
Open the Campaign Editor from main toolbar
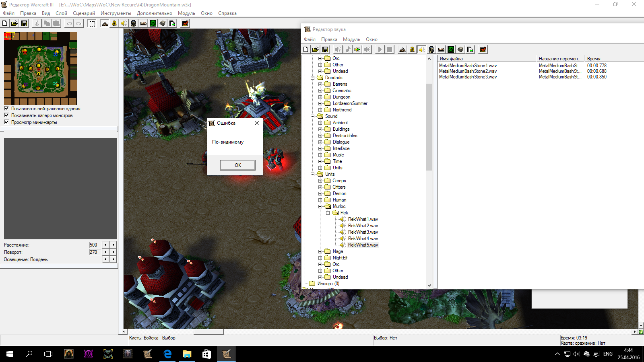click(x=143, y=23)
